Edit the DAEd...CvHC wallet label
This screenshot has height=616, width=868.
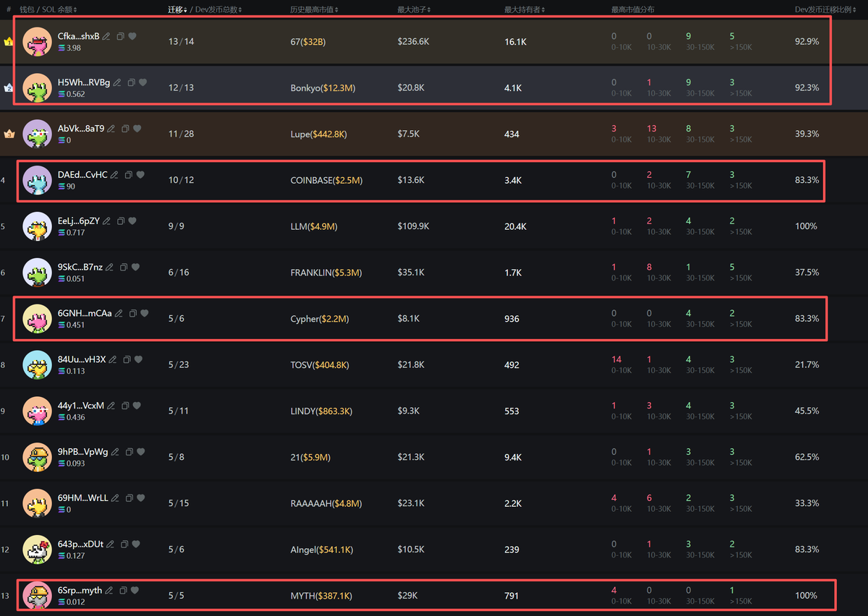[114, 175]
